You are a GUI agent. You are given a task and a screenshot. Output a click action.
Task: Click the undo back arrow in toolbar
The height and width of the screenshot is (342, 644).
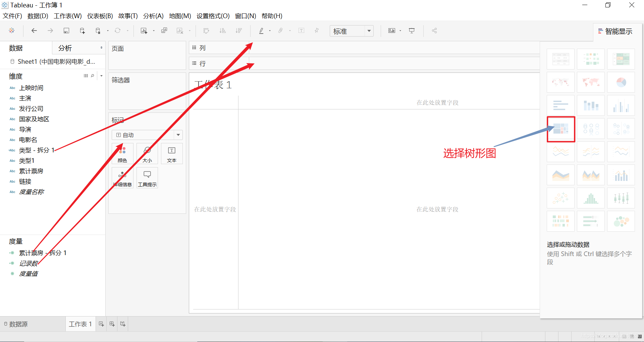34,31
